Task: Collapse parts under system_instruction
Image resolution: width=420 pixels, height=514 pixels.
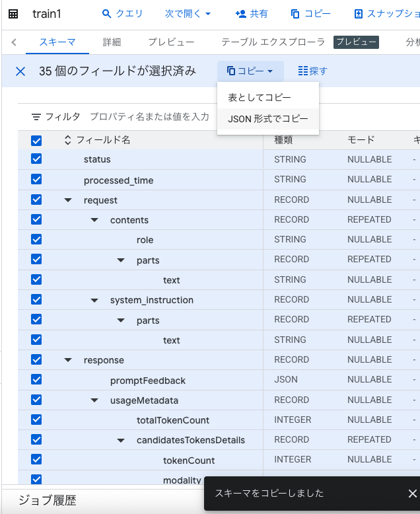Action: coord(121,320)
